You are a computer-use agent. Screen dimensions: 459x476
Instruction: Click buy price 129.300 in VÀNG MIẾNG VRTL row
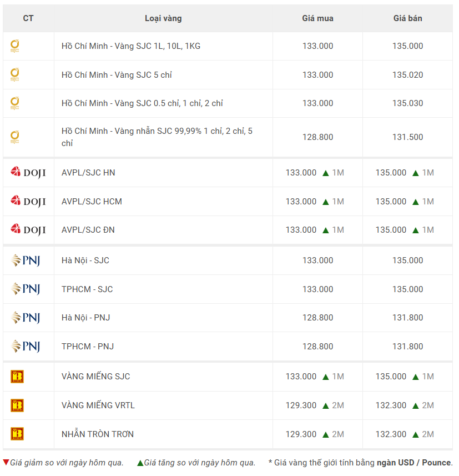[301, 405]
